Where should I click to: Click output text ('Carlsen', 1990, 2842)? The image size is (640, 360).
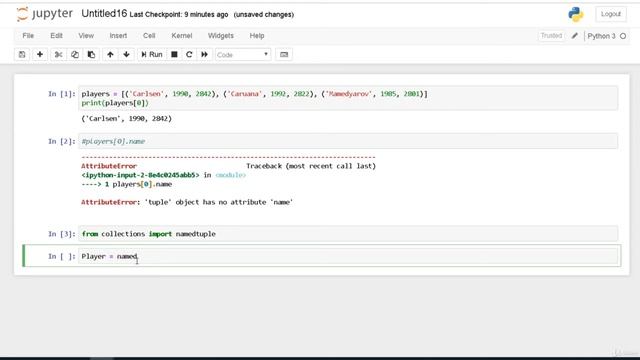click(x=127, y=119)
